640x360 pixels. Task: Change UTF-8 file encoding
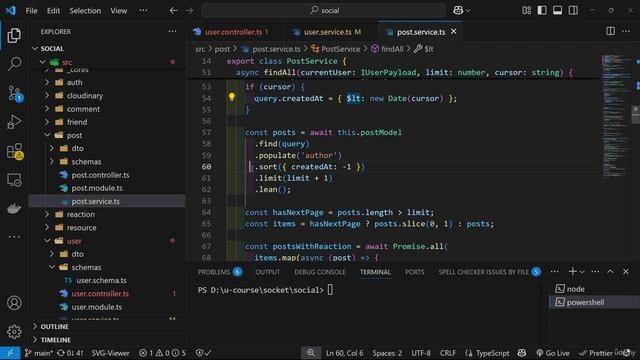click(x=421, y=353)
